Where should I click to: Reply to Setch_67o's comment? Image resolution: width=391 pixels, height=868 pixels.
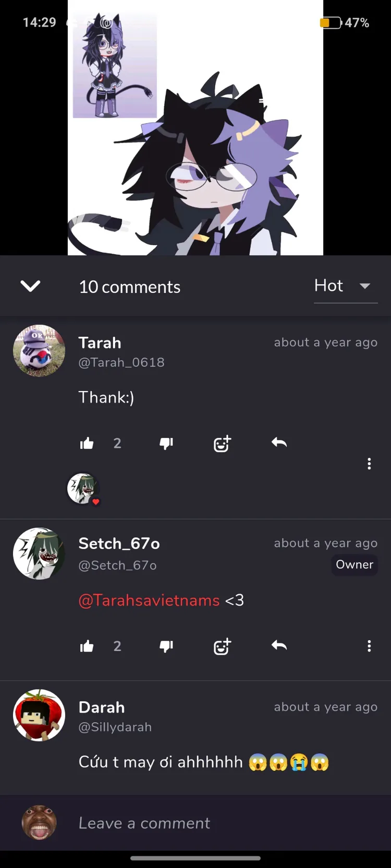tap(279, 646)
